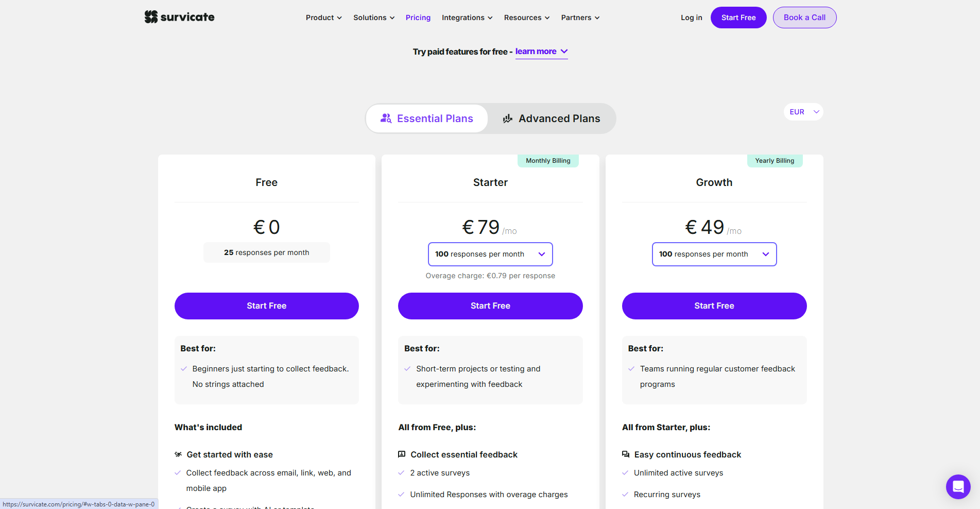Open the Growth responses per month dropdown
This screenshot has width=980, height=509.
(714, 254)
